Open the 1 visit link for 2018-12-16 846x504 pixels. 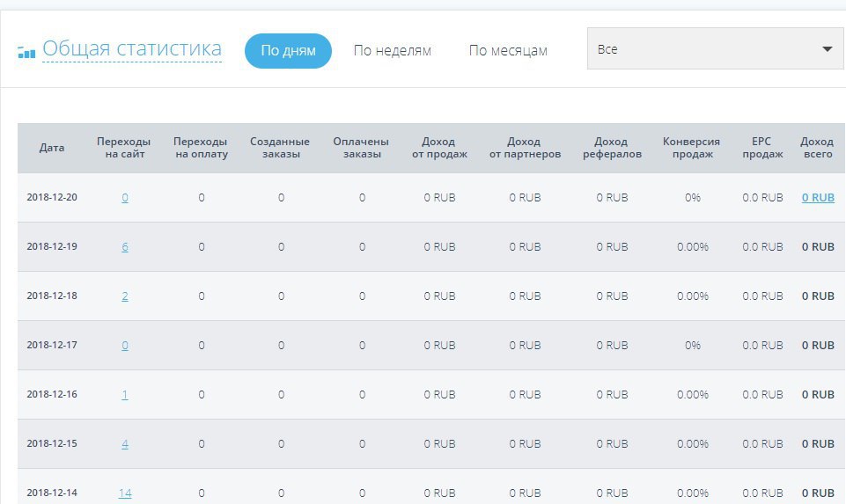pos(125,395)
